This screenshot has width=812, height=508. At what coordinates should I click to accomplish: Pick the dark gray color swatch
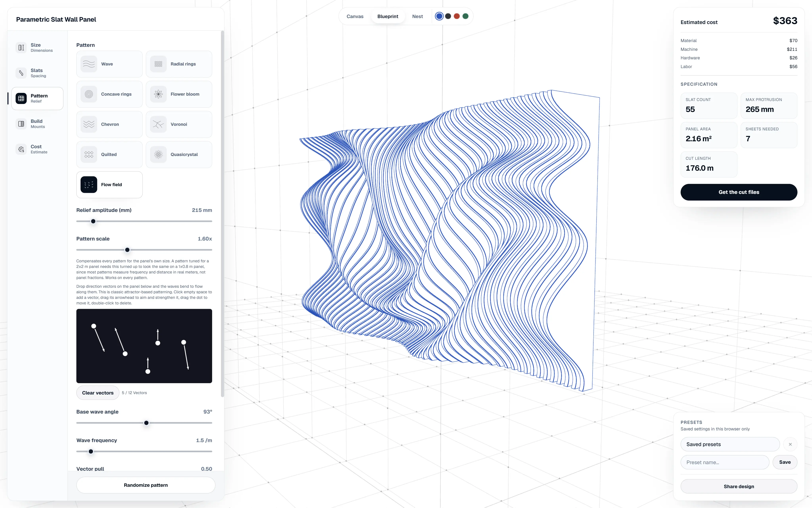(448, 16)
